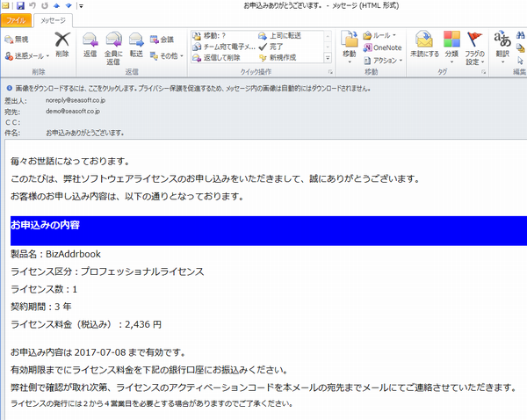Click the Meeting (会議) reply icon
Screen dimensions: 527x420
tap(162, 39)
